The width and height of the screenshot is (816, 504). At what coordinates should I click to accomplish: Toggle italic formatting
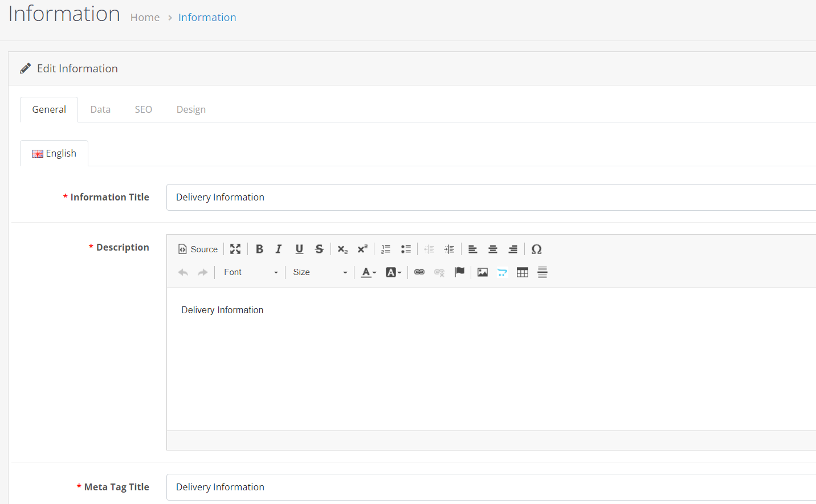tap(279, 249)
